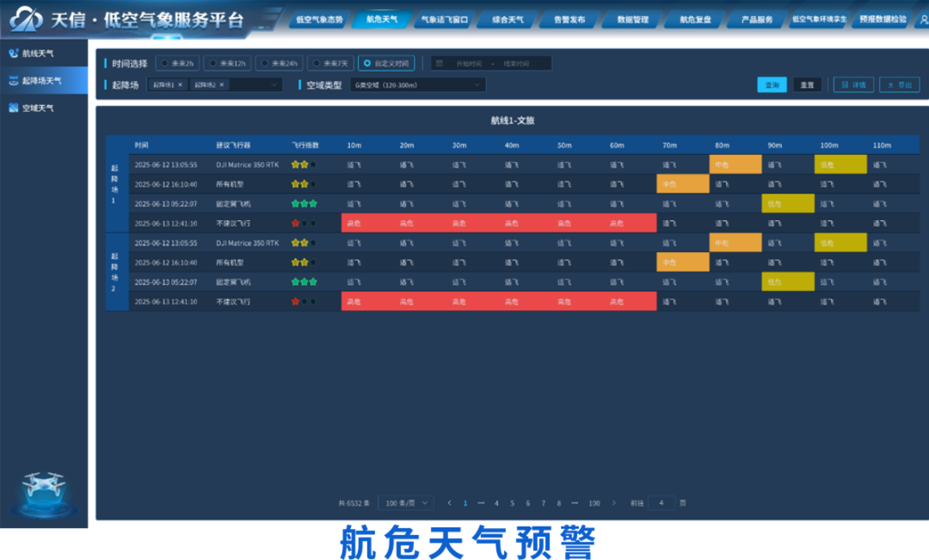Switch to the 低空气象态势 tab
This screenshot has height=560, width=929.
tap(319, 19)
